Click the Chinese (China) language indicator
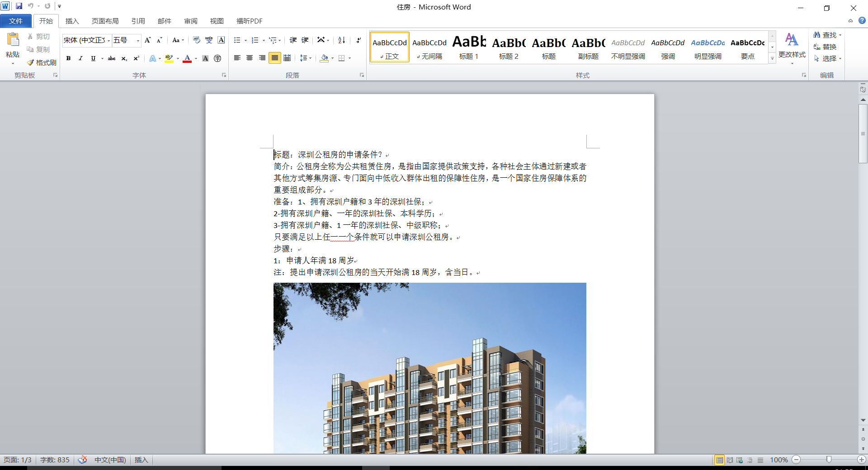The width and height of the screenshot is (868, 470). coord(110,460)
